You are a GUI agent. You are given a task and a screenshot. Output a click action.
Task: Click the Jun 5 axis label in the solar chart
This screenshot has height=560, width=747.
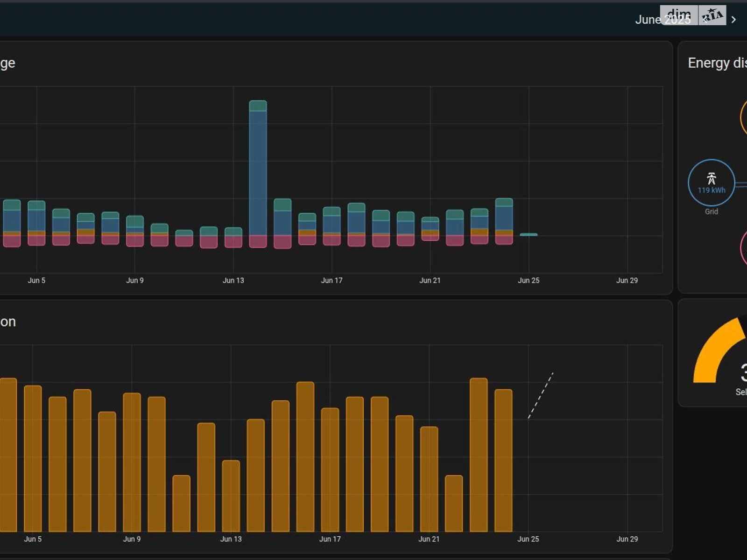pyautogui.click(x=33, y=539)
